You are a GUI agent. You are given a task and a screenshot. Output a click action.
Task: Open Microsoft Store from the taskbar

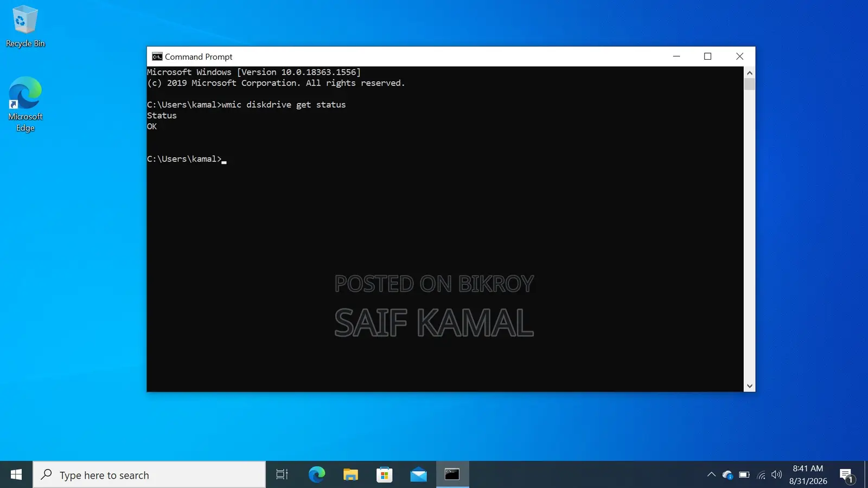[384, 474]
